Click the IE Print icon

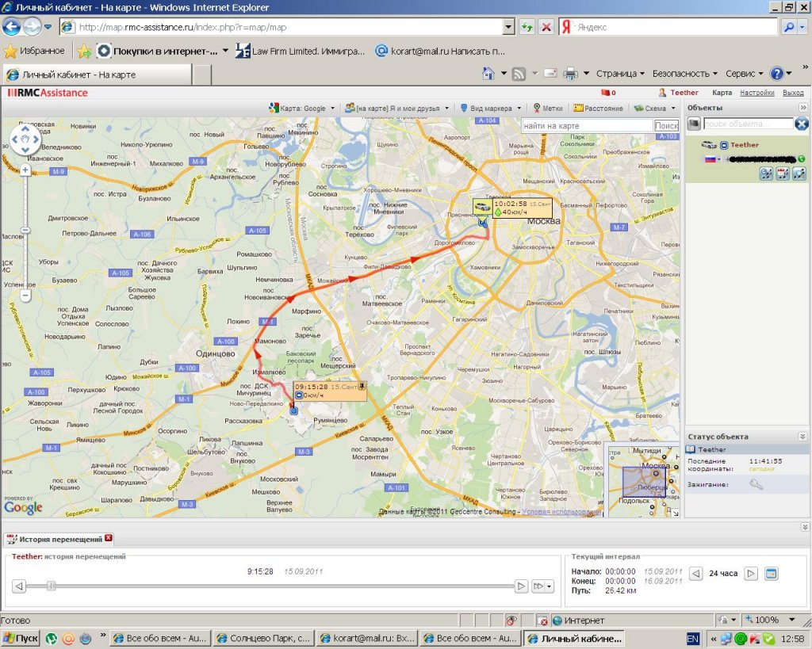(x=570, y=74)
